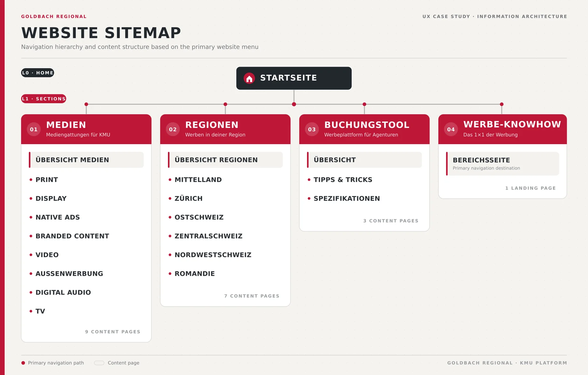Click the 04 number badge on Werbe-Knowhow
Screen dimensions: 588x375
[x=451, y=129]
